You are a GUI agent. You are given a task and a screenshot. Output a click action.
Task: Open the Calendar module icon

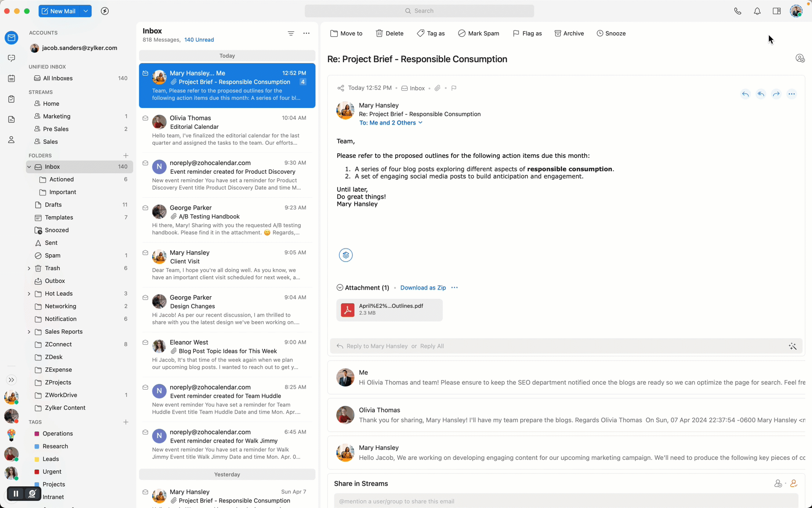coord(11,78)
